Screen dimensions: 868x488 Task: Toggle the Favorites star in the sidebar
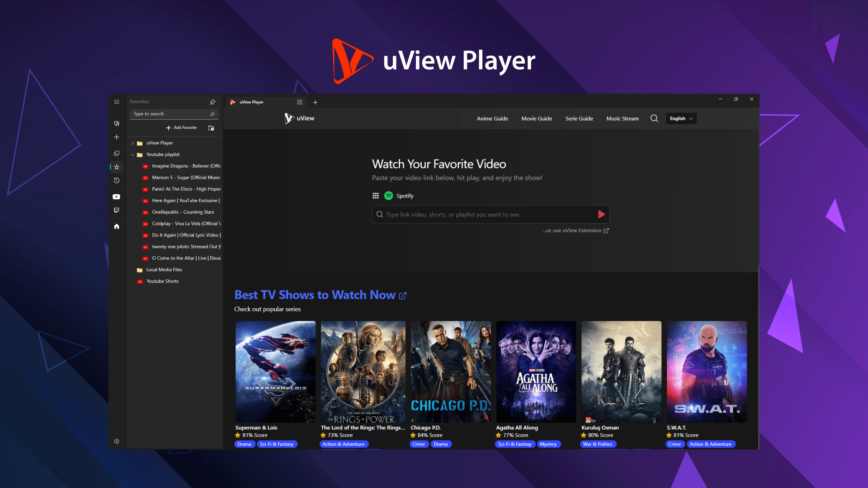point(116,167)
